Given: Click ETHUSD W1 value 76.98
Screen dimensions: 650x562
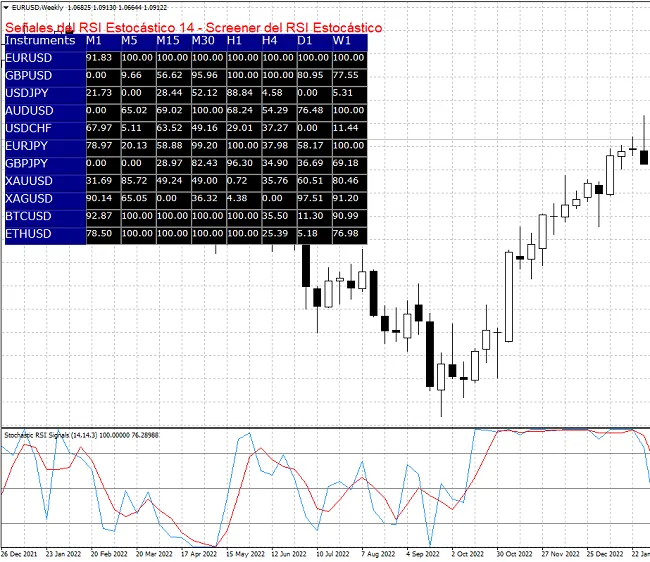Looking at the screenshot, I should tap(346, 234).
